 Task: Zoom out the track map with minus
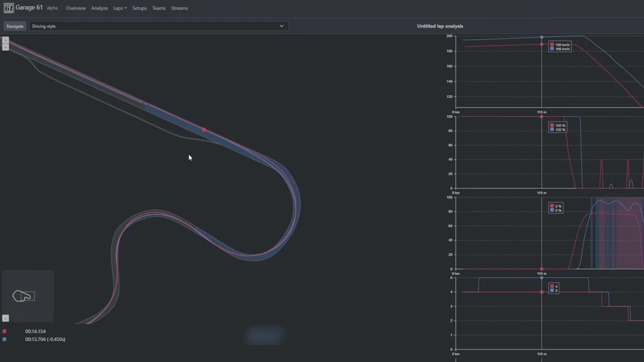point(6,47)
